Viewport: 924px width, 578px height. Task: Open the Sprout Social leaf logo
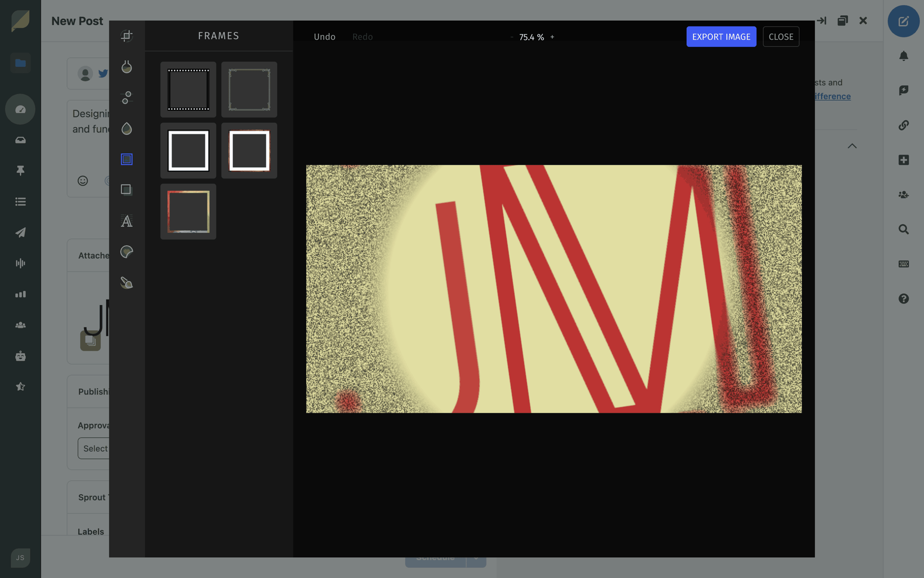click(20, 21)
